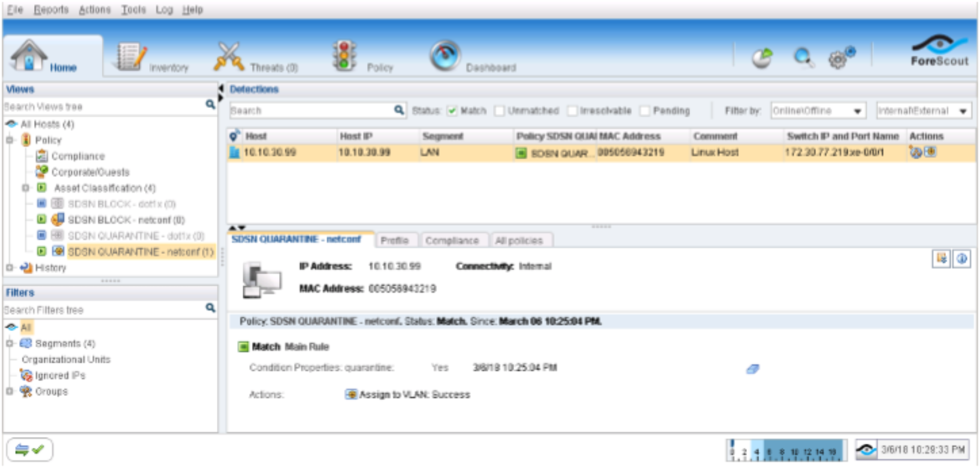Open the File menu
The height and width of the screenshot is (473, 980).
click(x=15, y=10)
